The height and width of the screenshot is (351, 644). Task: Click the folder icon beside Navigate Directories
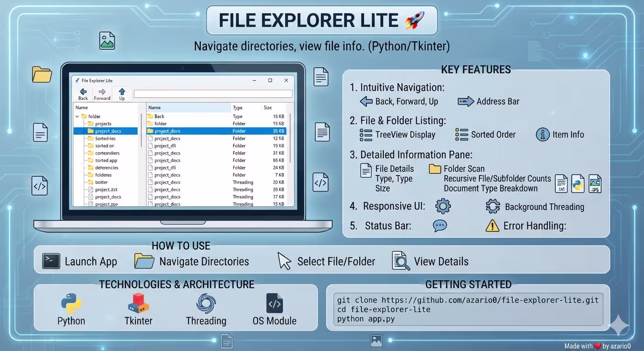(144, 261)
